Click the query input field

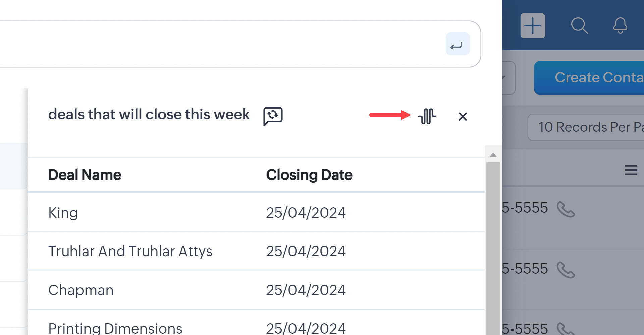click(x=218, y=44)
